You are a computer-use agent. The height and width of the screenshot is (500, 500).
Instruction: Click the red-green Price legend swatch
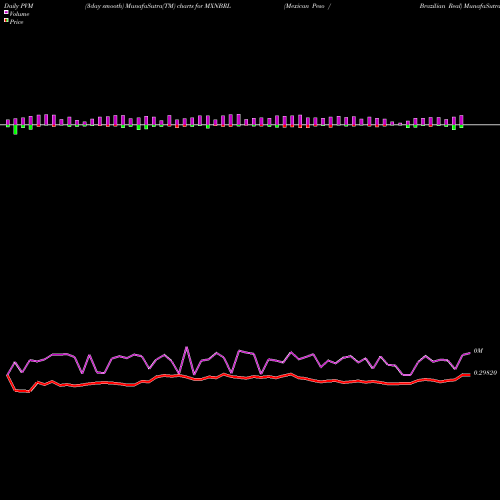6,20
